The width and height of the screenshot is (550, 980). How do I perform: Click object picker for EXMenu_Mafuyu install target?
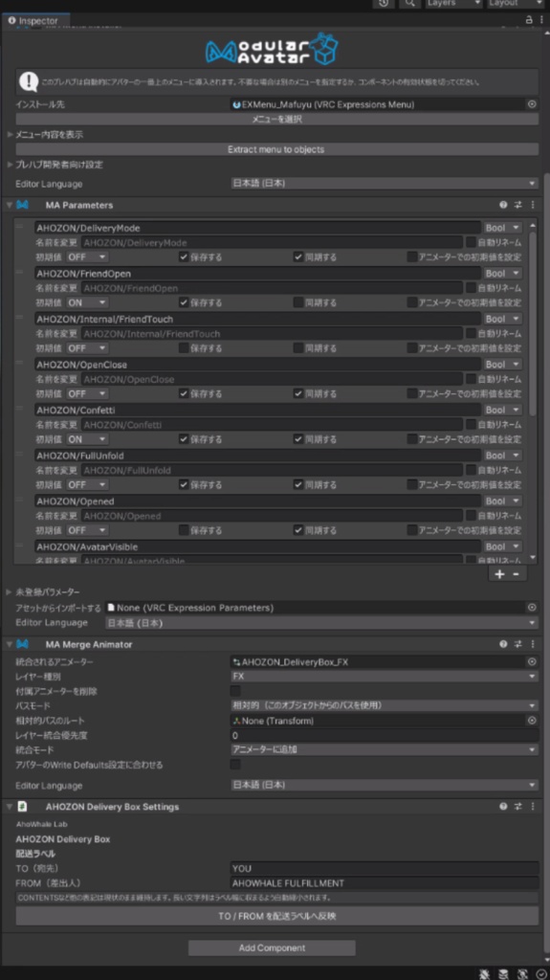[x=532, y=104]
